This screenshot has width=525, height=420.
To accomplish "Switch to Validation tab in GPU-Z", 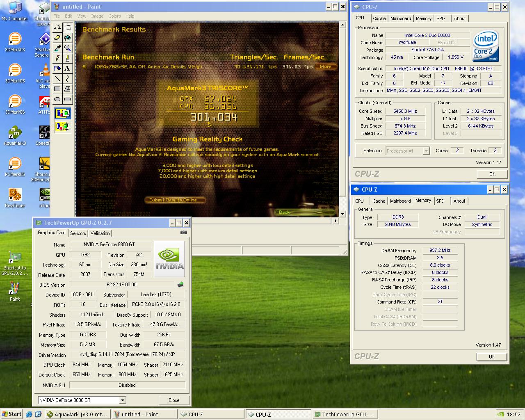I will coord(100,233).
